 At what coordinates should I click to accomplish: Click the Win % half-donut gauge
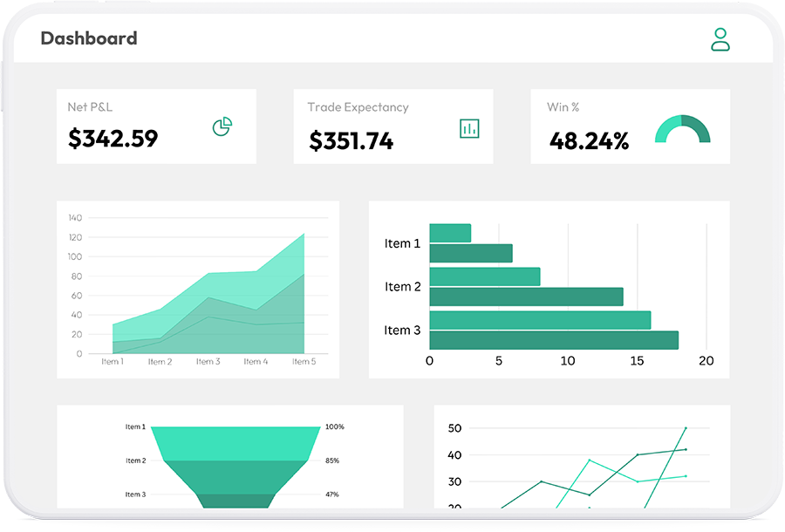(x=682, y=130)
